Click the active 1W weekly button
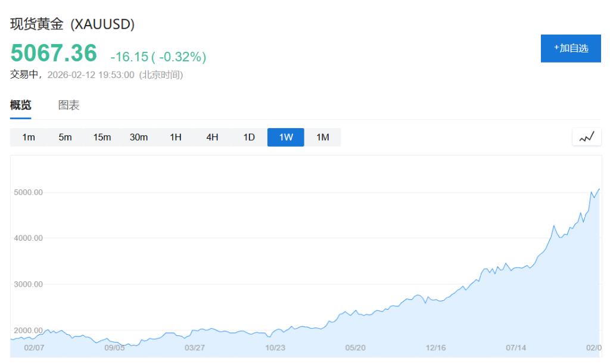Screen dimensions: 610x364 click(286, 137)
